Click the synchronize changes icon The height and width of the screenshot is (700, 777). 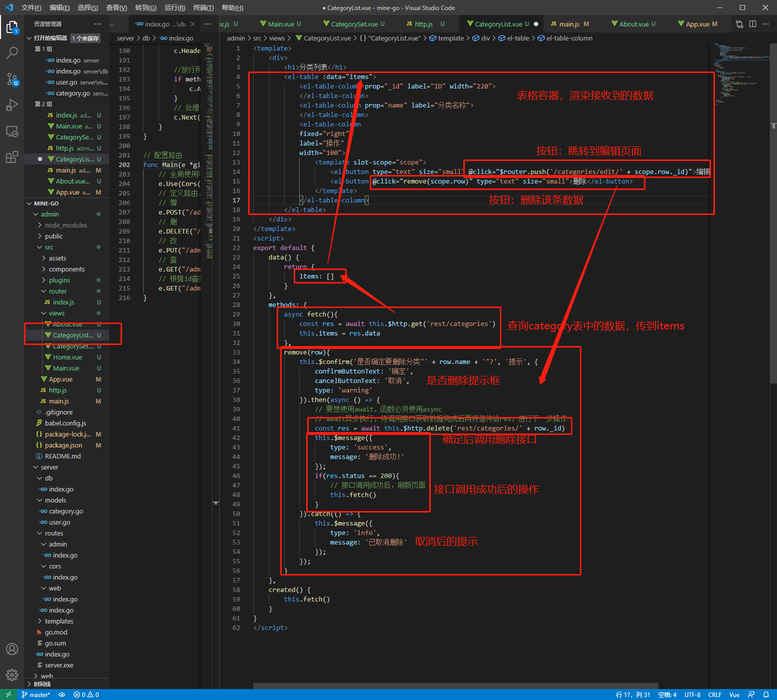click(x=62, y=694)
